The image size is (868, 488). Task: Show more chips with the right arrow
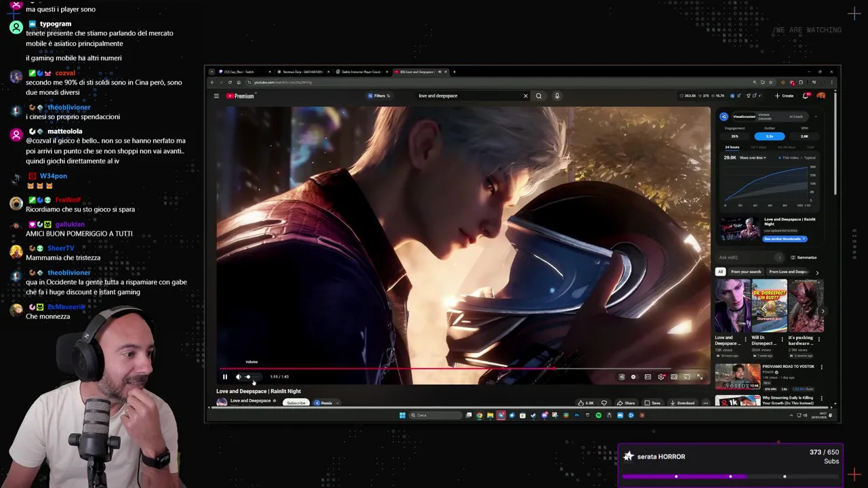[817, 272]
